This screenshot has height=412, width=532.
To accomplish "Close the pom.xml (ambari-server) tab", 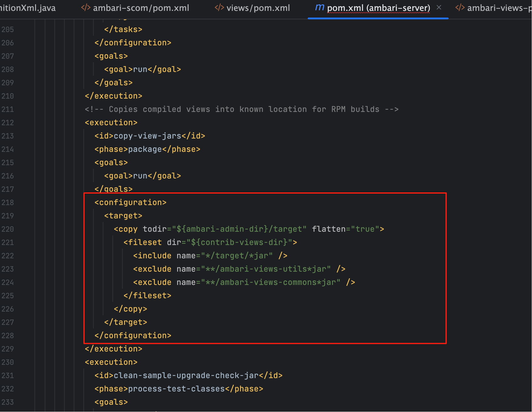I will tap(439, 8).
